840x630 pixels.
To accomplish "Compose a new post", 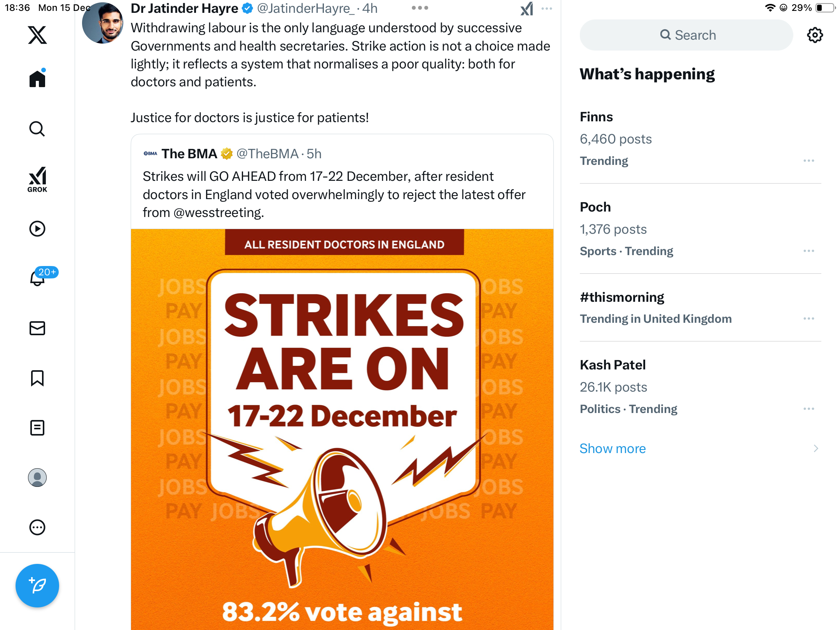I will (37, 586).
